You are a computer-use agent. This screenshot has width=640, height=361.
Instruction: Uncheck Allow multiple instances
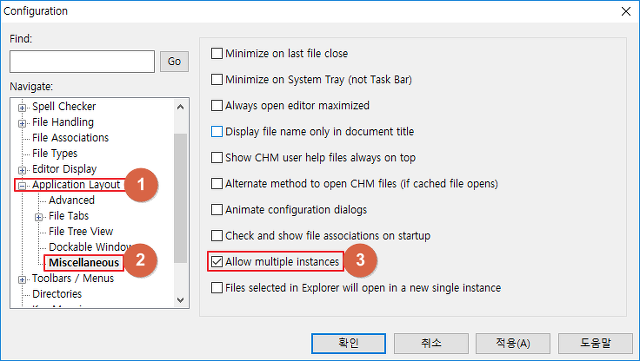(x=217, y=262)
